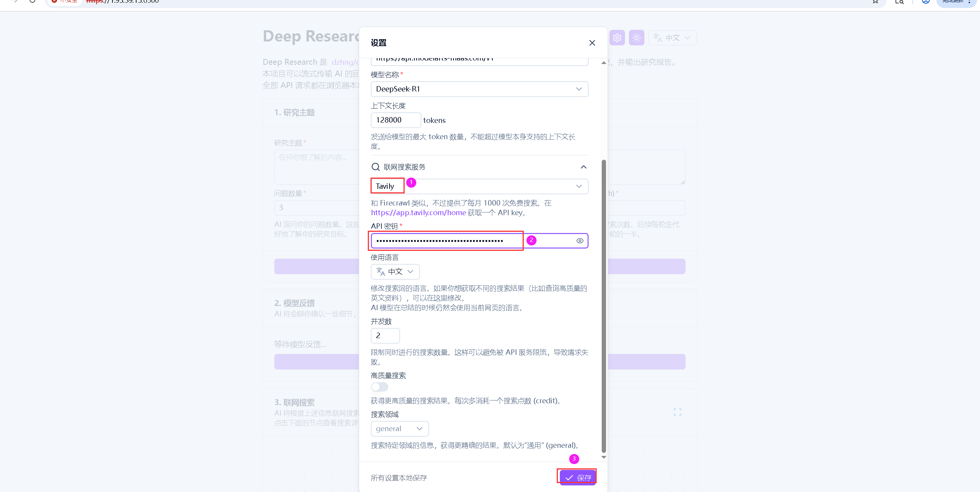Click the settings gear icon in header
This screenshot has width=980, height=492.
(617, 38)
